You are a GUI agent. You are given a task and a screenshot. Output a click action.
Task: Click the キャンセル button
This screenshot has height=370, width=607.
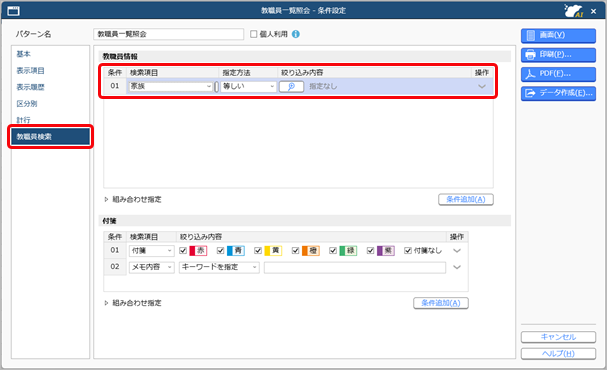[x=558, y=337]
